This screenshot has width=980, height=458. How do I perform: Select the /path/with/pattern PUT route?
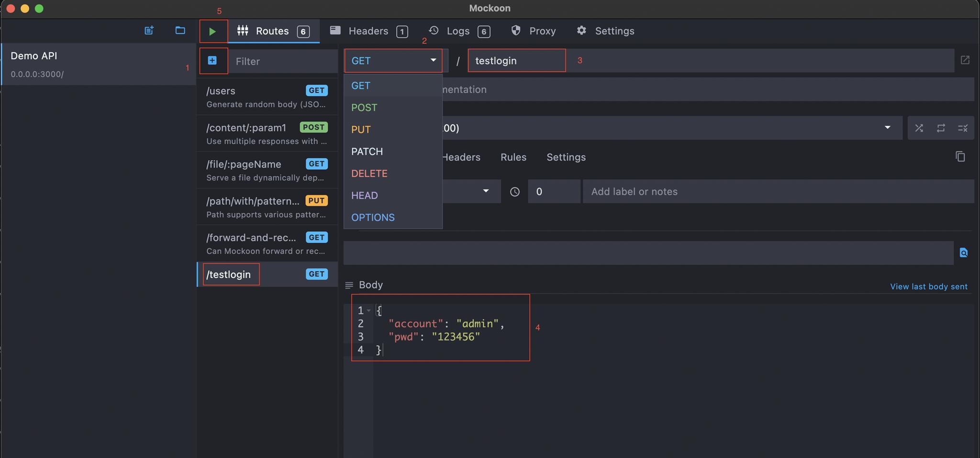[x=267, y=207]
